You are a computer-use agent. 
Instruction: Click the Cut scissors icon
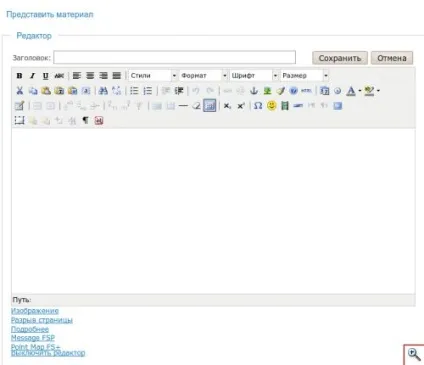point(20,91)
